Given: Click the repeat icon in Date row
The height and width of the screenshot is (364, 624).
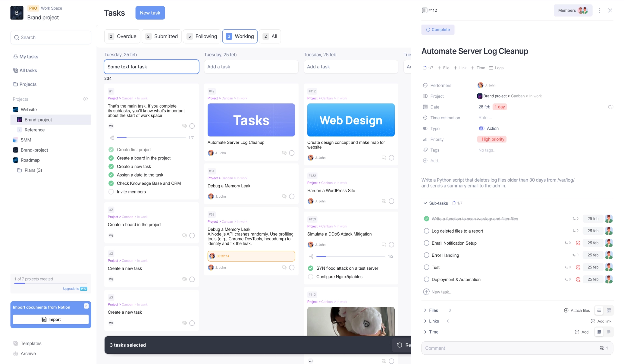Looking at the screenshot, I should (x=610, y=107).
